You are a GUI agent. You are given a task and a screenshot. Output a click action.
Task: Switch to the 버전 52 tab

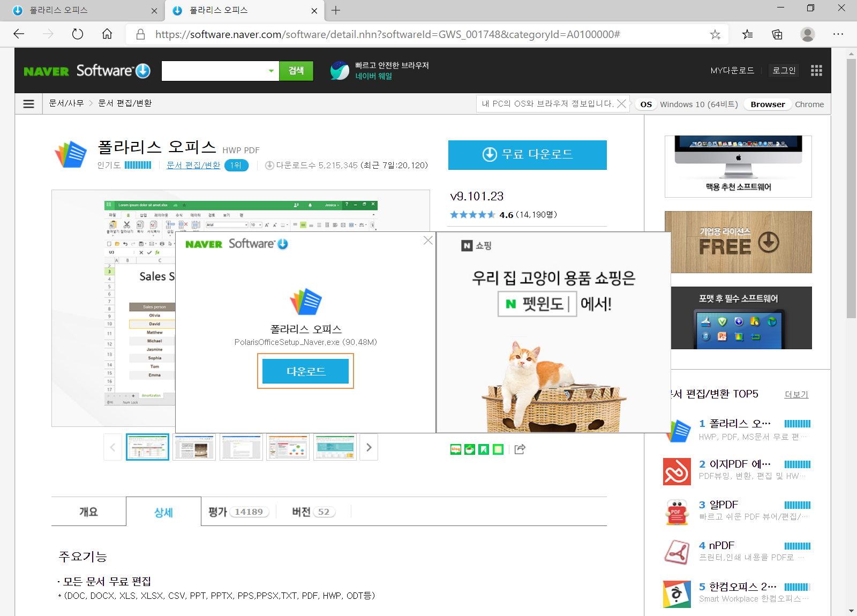(x=313, y=512)
